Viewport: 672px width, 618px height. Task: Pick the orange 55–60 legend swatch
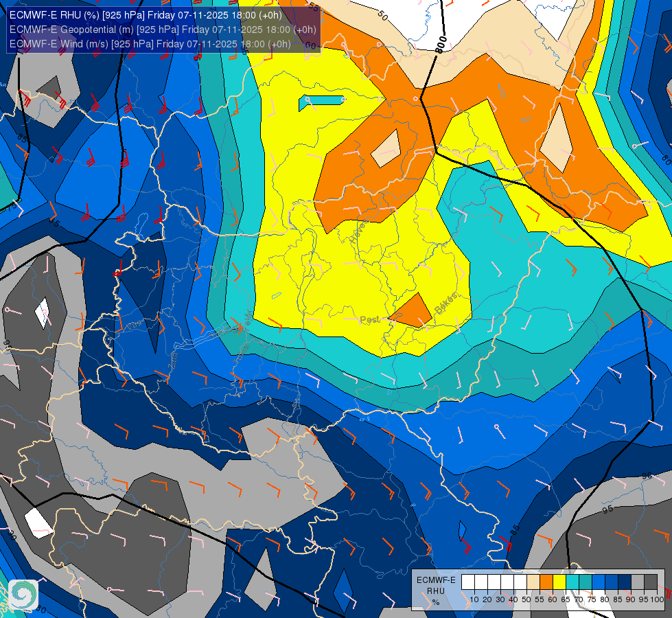coord(546,582)
